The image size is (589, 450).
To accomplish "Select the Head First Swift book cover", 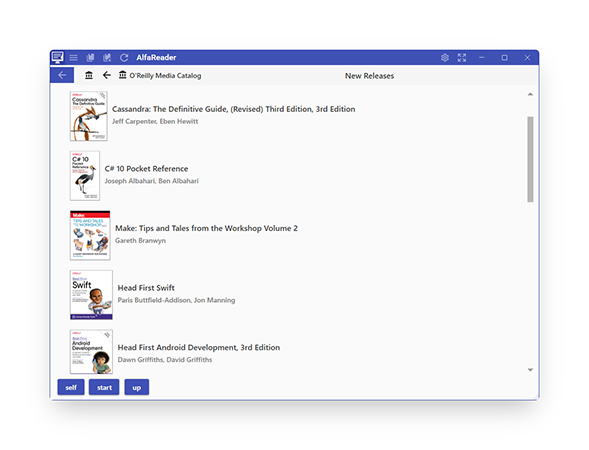I will click(x=91, y=295).
